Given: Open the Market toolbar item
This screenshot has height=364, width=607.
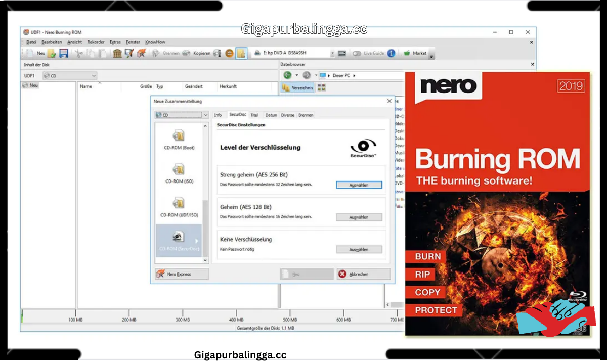Looking at the screenshot, I should (415, 53).
